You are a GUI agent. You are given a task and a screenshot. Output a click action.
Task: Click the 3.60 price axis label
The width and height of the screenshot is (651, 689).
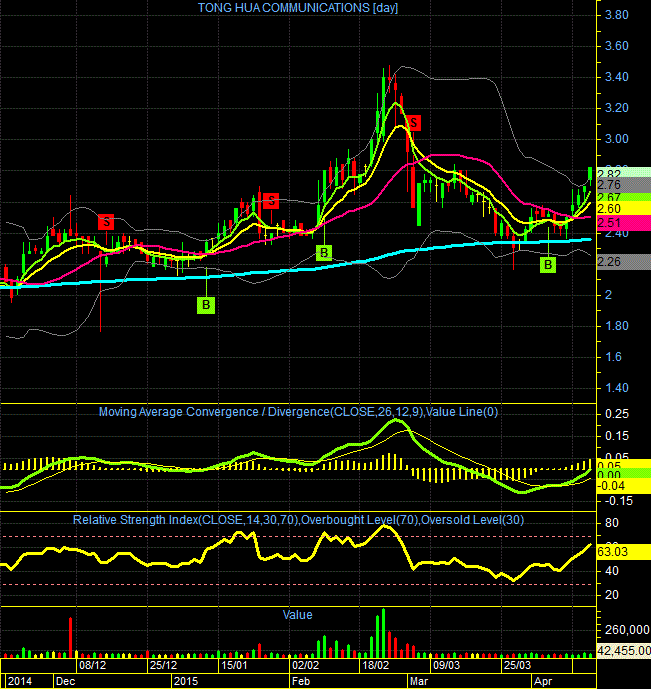[616, 46]
